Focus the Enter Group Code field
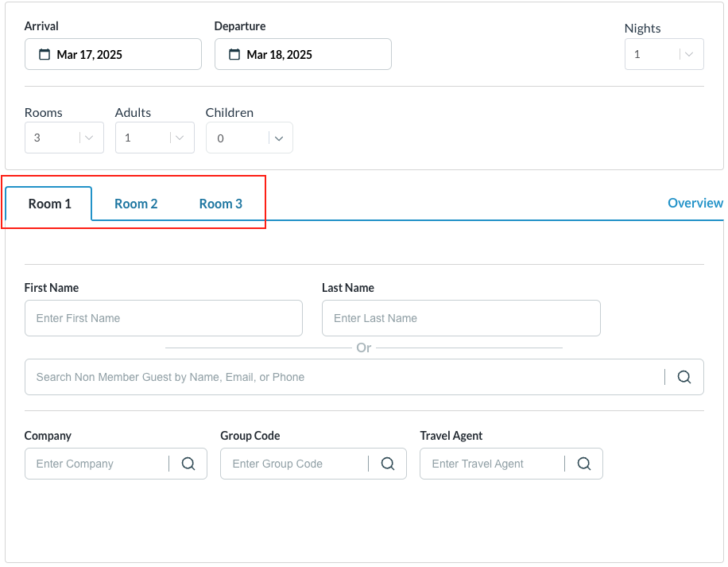Screen dimensions: 728x567 [x=296, y=464]
